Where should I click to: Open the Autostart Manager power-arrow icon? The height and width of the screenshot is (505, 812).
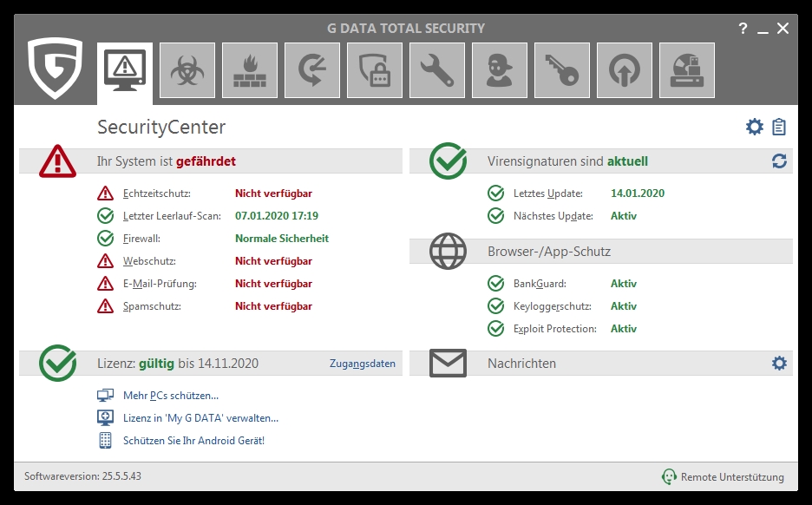coord(624,70)
